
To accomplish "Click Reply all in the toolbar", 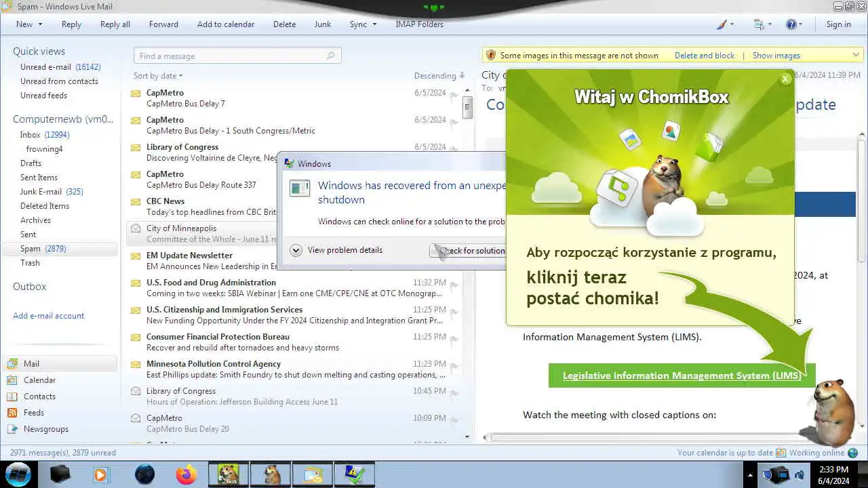I will click(x=115, y=24).
